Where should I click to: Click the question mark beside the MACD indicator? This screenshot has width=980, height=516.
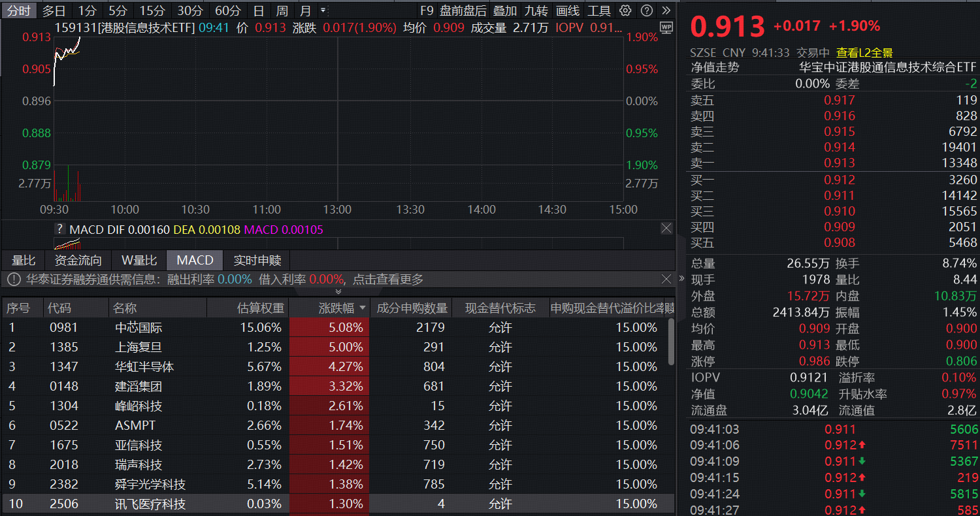click(x=59, y=229)
